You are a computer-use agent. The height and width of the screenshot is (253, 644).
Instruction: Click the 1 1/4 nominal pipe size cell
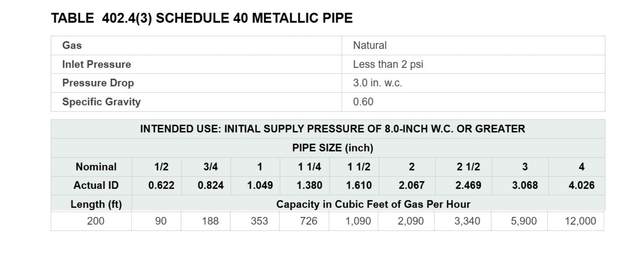[x=309, y=167]
